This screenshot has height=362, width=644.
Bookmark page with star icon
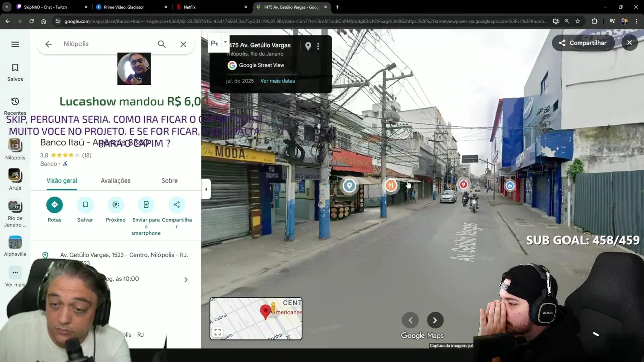(578, 21)
